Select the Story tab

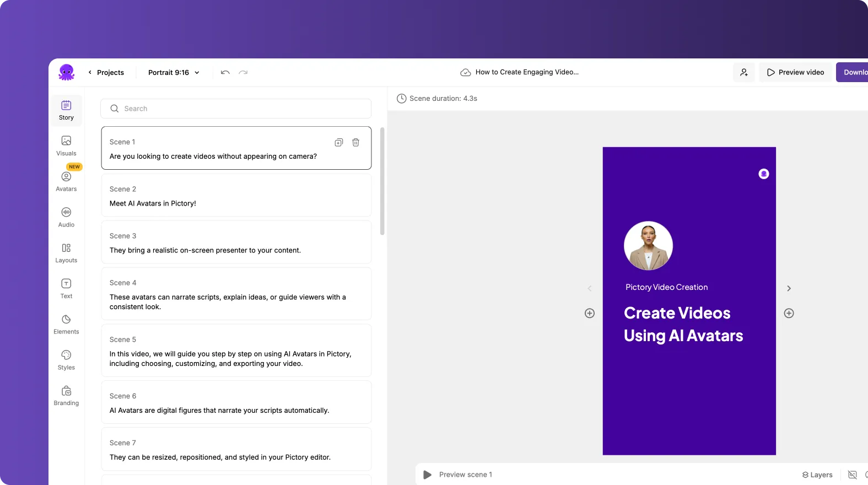coord(66,110)
